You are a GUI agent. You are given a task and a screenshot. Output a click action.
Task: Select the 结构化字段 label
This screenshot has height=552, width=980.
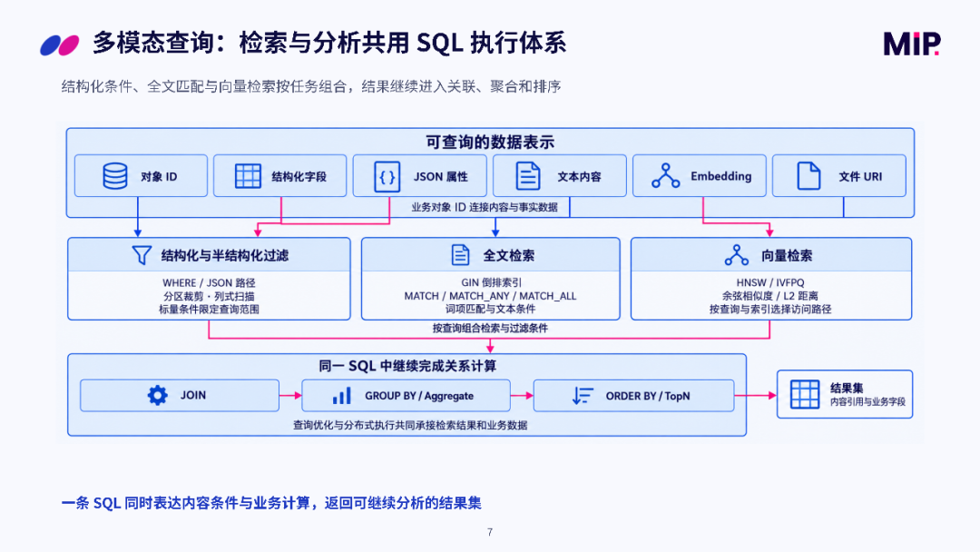(x=299, y=177)
